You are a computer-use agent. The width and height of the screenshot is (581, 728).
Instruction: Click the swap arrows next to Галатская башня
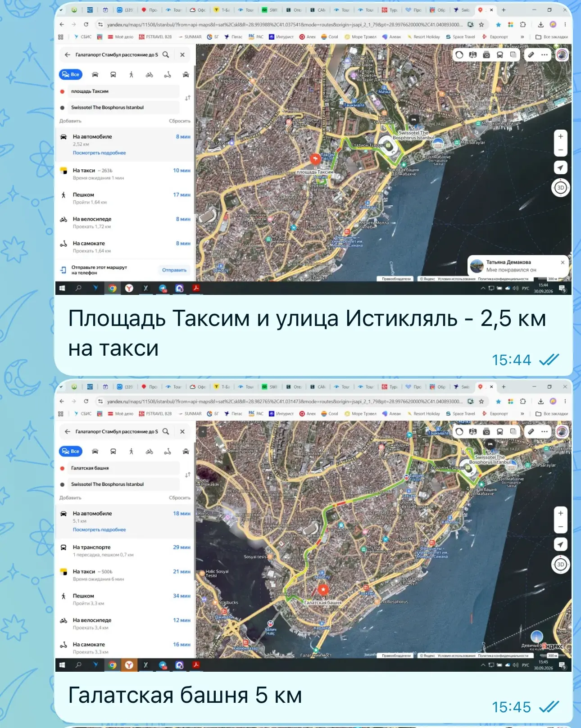[x=188, y=475]
